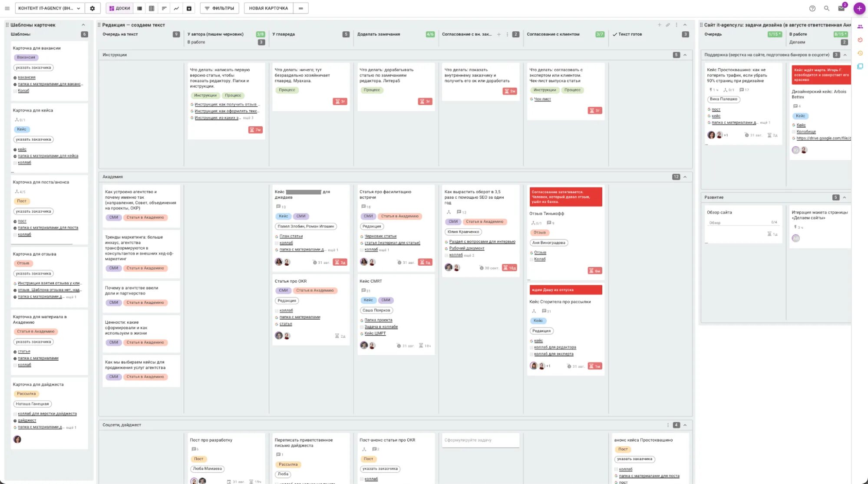Open the timeline view icon
The image size is (868, 484).
click(x=164, y=8)
